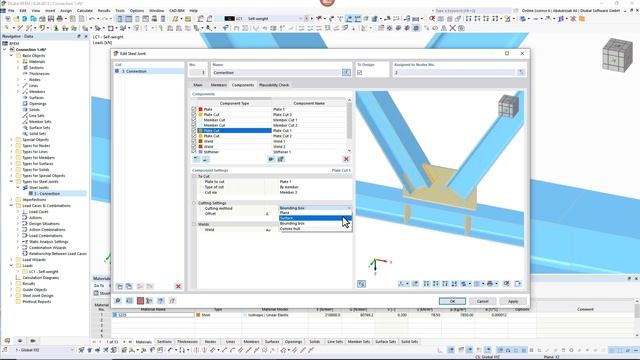Uncheck the Plate Cut 3 component checkbox

(194, 115)
